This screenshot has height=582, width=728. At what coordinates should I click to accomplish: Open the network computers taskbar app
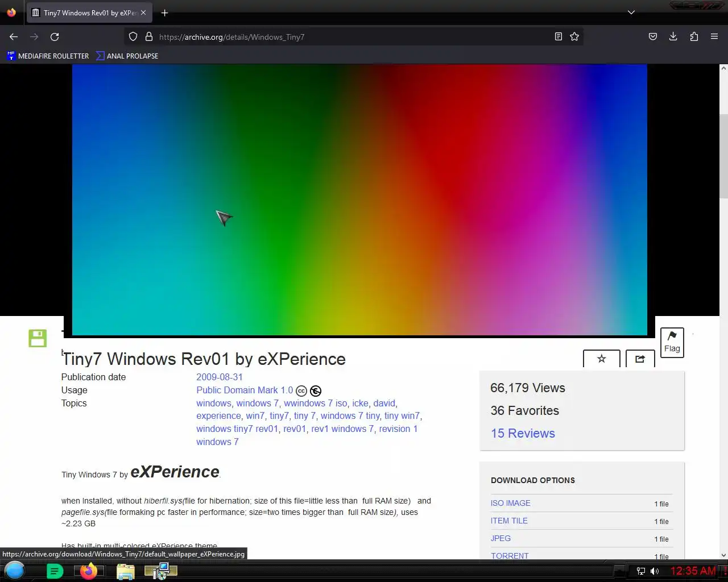[161, 571]
